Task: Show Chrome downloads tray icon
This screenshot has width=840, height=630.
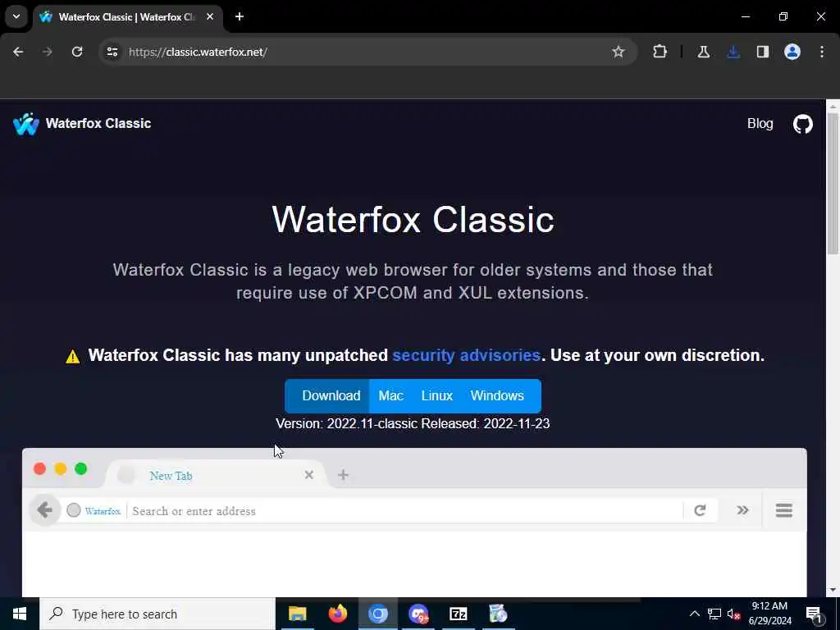Action: [x=733, y=52]
